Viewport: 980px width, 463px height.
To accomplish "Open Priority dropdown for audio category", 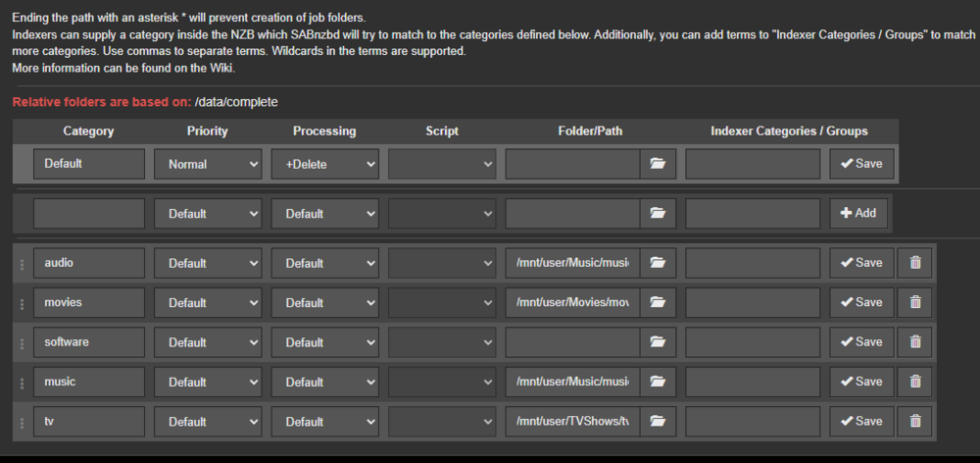I will coord(208,263).
